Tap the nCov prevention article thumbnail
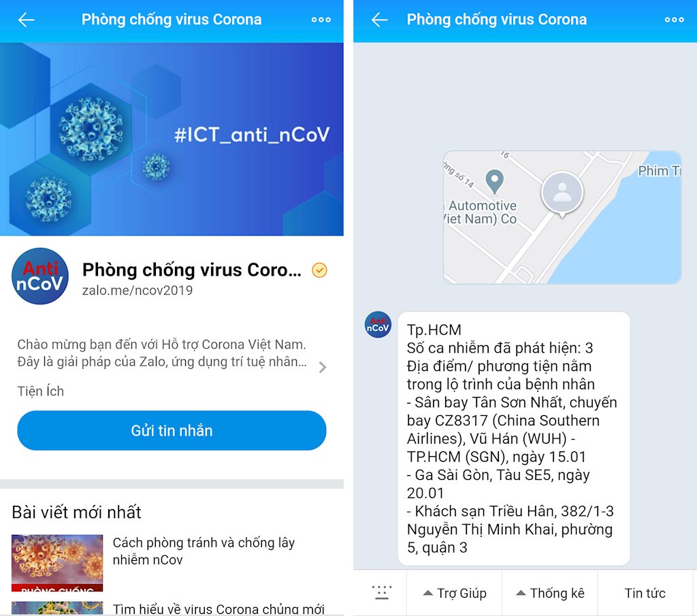Image resolution: width=697 pixels, height=616 pixels. pos(57,563)
